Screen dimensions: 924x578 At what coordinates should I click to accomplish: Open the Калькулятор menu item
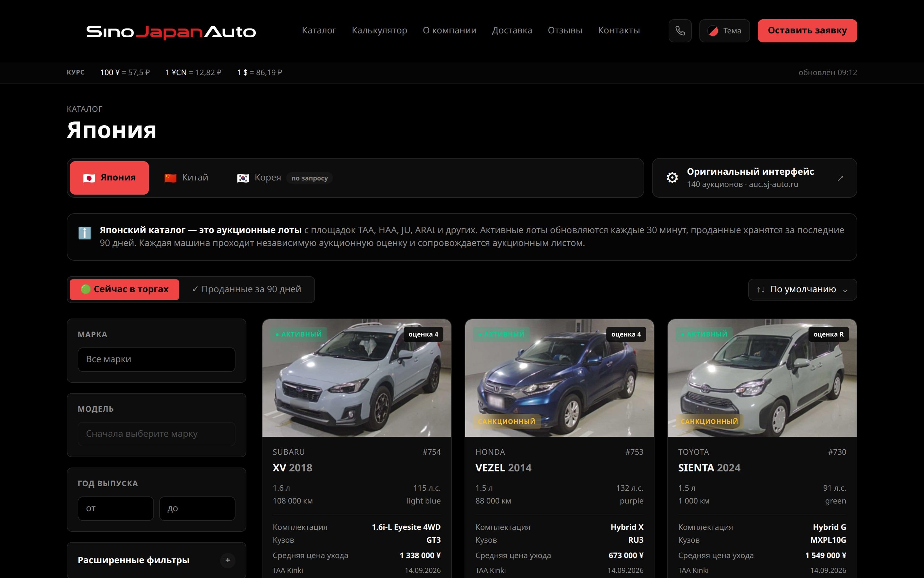click(x=379, y=30)
